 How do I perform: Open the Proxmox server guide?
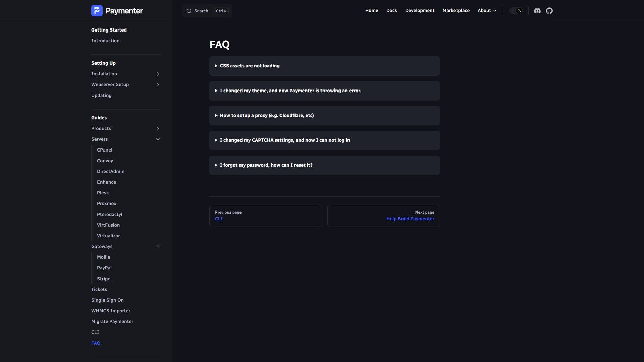107,203
